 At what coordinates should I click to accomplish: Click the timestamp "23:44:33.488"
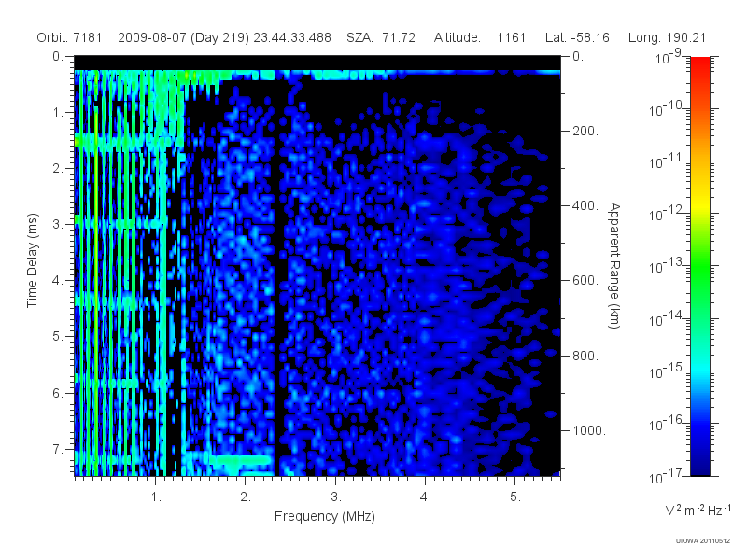coord(292,37)
